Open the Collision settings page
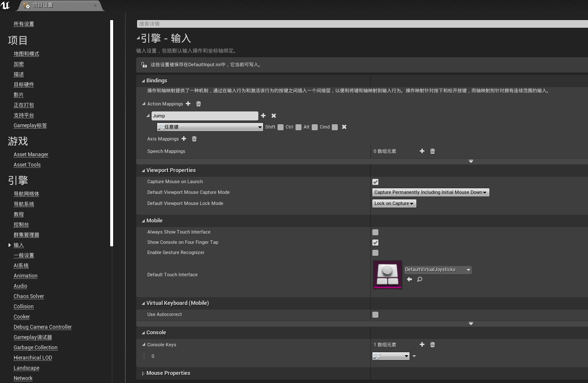Image resolution: width=588 pixels, height=383 pixels. (x=23, y=307)
